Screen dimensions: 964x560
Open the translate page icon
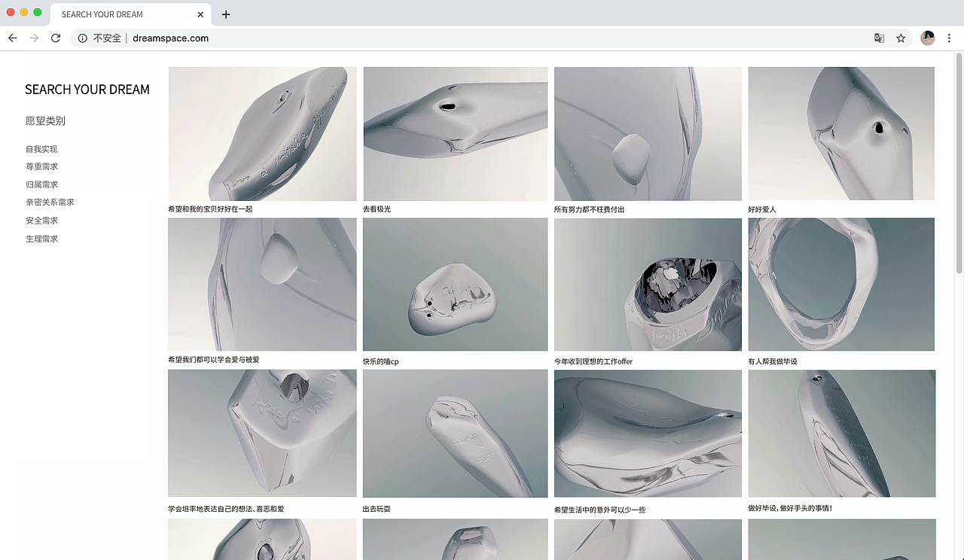pos(879,38)
